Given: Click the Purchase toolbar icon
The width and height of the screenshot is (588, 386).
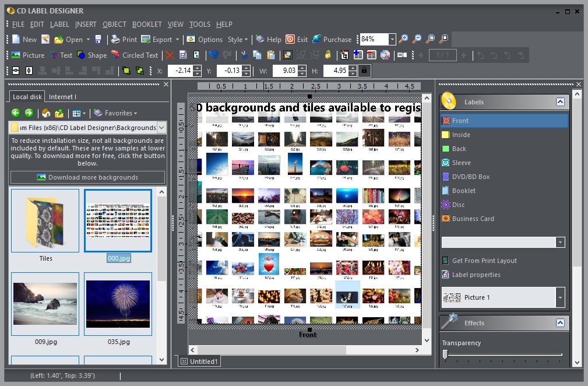Looking at the screenshot, I should tap(333, 39).
